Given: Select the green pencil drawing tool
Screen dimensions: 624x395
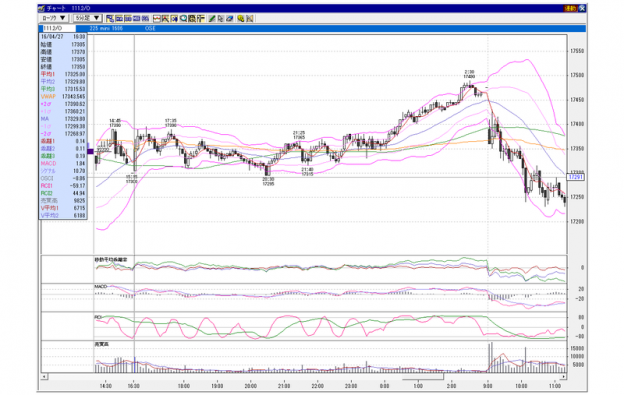Looking at the screenshot, I should pos(212,18).
